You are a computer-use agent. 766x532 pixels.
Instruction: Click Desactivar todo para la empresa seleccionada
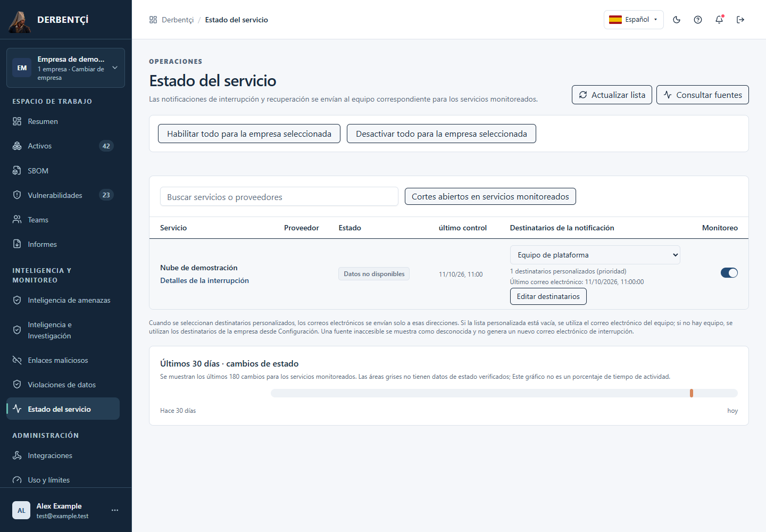coord(442,134)
